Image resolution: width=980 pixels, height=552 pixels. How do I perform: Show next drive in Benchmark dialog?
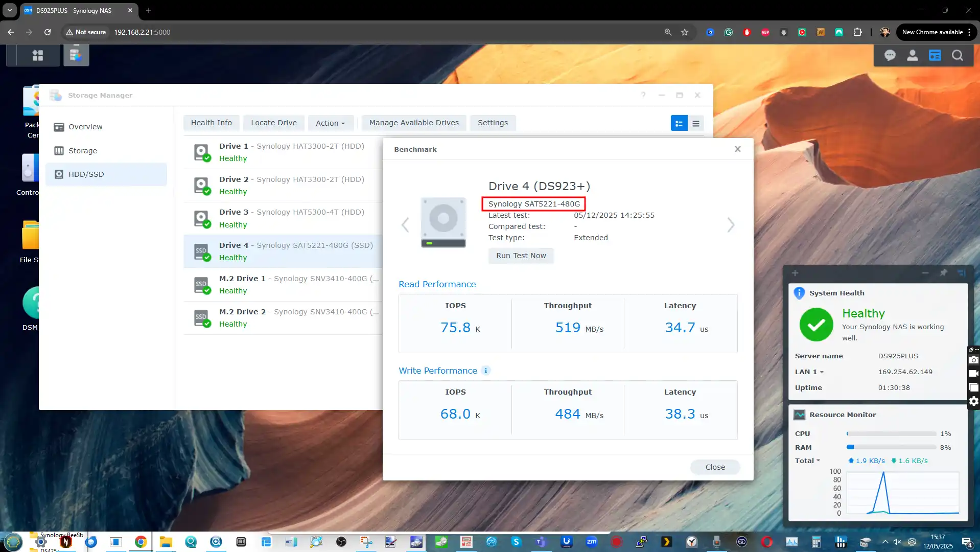(x=731, y=225)
